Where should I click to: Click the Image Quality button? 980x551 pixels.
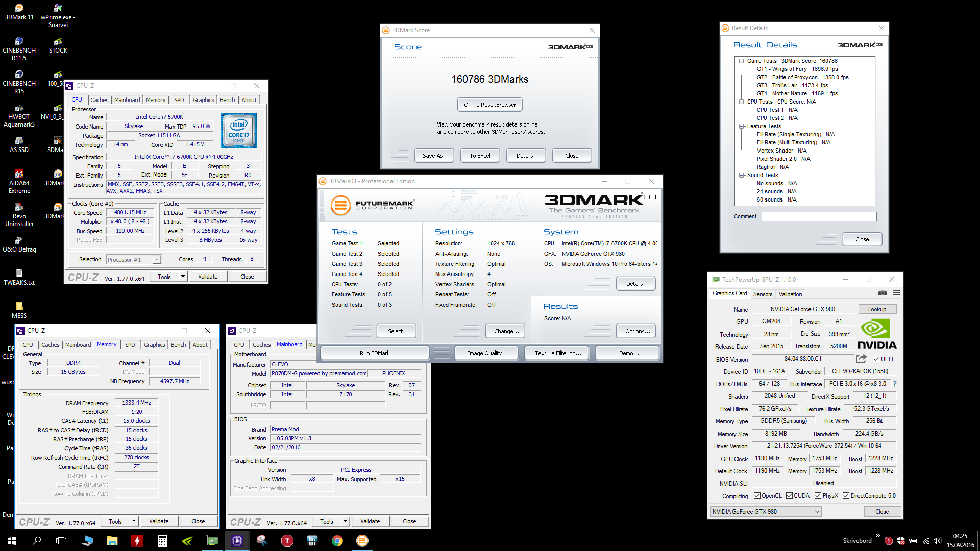click(x=487, y=353)
